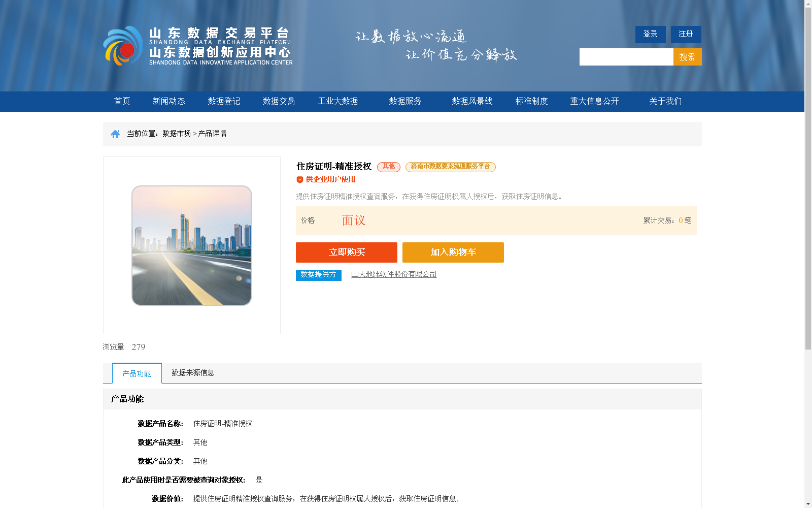Open 数据交易 navigation item

point(279,101)
